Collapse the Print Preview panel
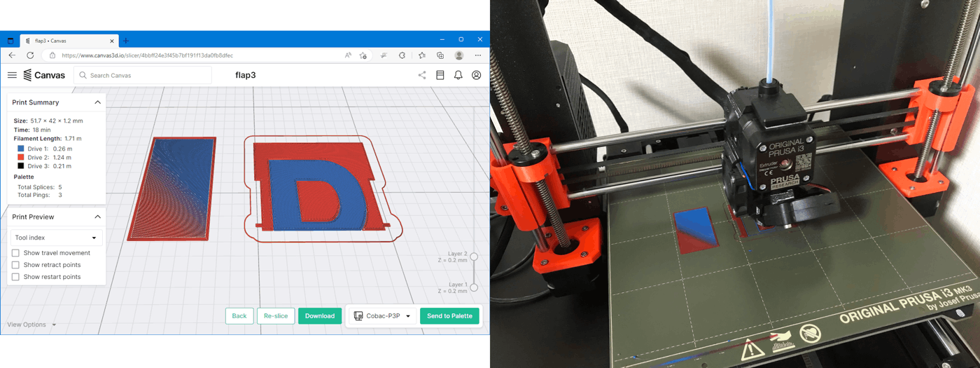Viewport: 980px width, 368px height. click(97, 217)
